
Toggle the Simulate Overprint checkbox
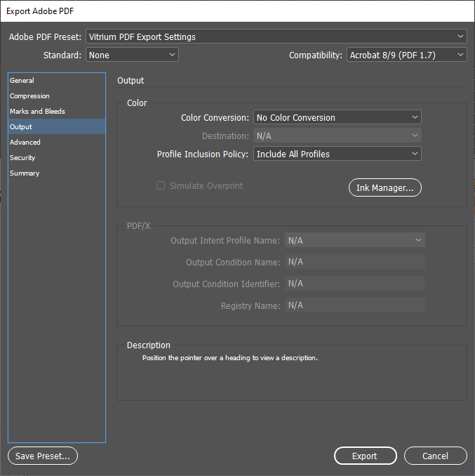point(161,185)
